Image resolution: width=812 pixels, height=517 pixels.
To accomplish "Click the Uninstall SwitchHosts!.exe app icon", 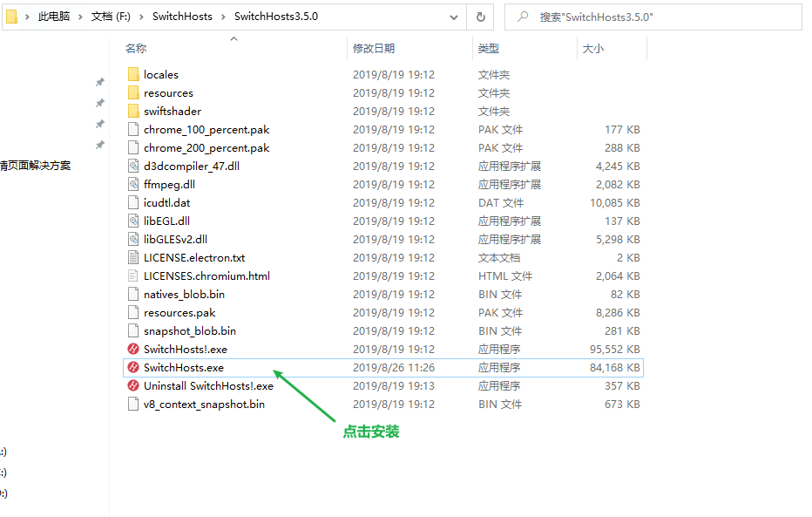I will pyautogui.click(x=133, y=385).
